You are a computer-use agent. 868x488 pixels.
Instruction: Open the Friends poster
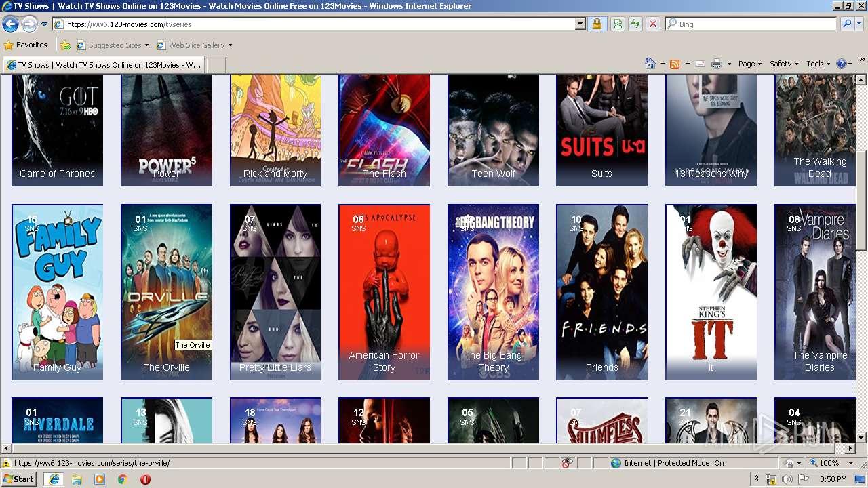pos(601,292)
